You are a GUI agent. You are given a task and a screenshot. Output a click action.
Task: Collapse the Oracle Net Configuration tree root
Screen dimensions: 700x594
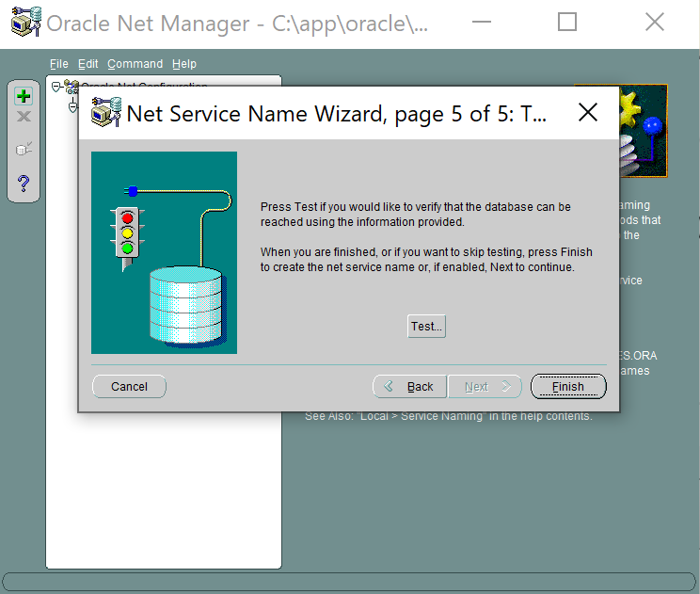point(56,87)
